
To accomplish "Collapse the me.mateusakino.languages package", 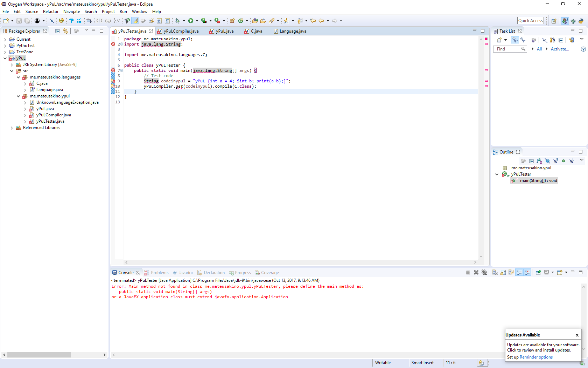I will 18,77.
